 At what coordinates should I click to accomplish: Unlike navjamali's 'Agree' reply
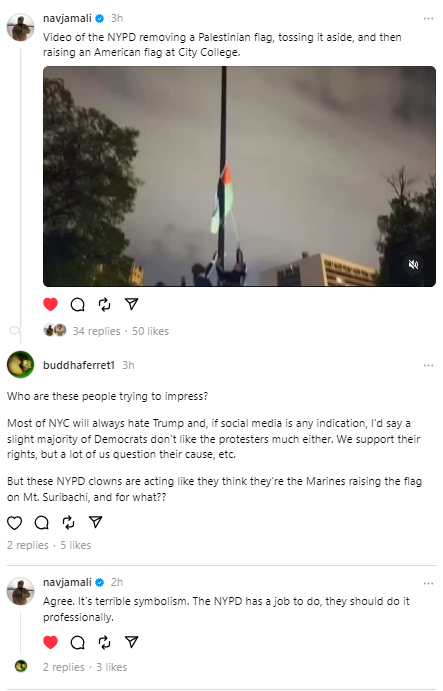coord(51,643)
